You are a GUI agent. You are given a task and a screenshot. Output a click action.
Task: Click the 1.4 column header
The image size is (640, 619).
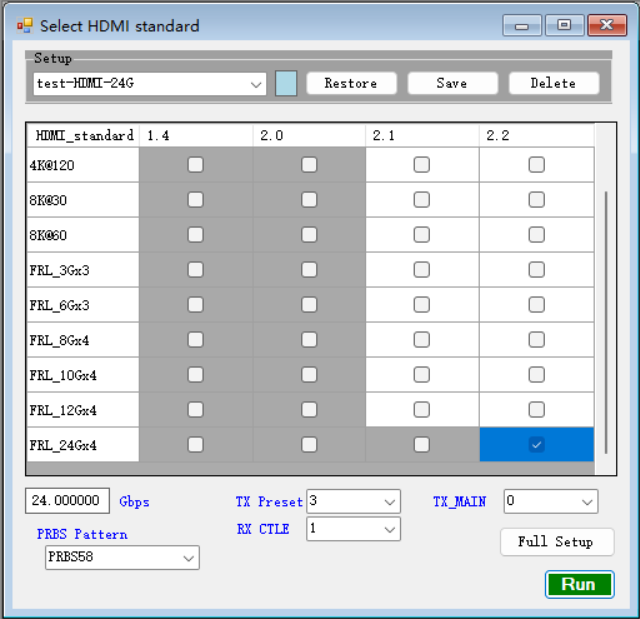coord(196,135)
